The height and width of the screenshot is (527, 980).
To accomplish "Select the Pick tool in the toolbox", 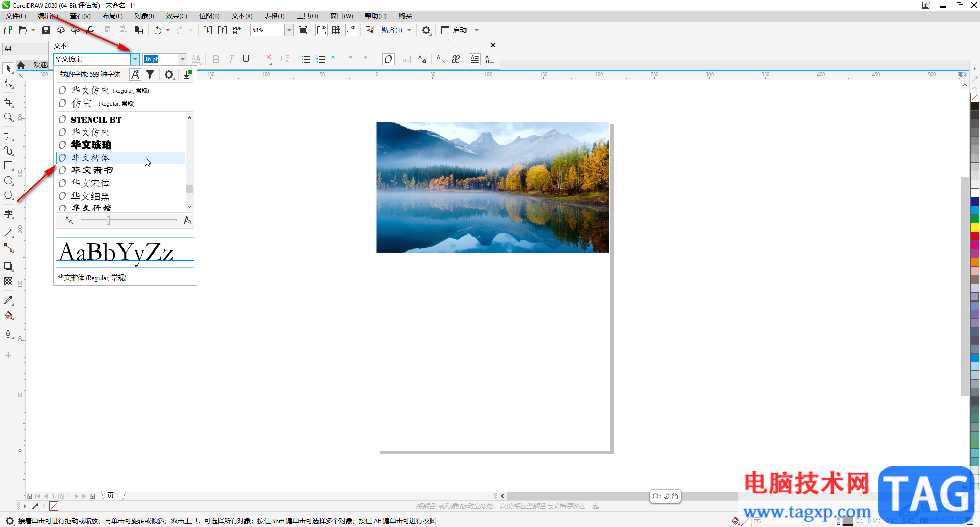I will pos(8,68).
